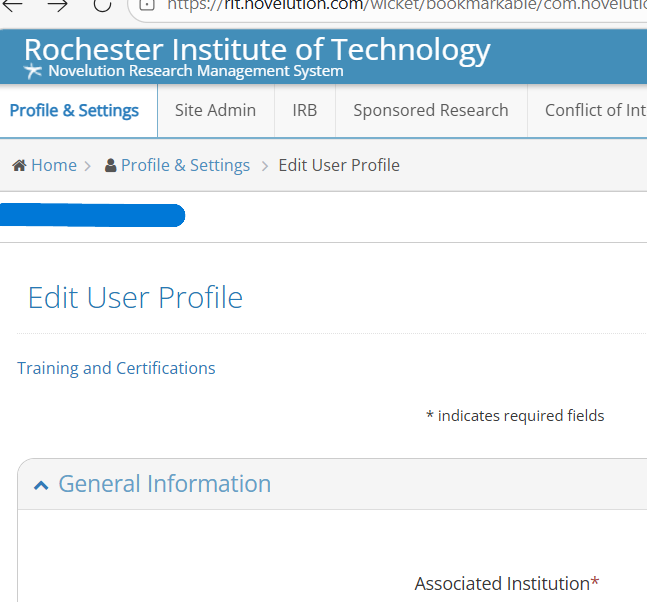Click the Novelution star logo icon

(33, 71)
